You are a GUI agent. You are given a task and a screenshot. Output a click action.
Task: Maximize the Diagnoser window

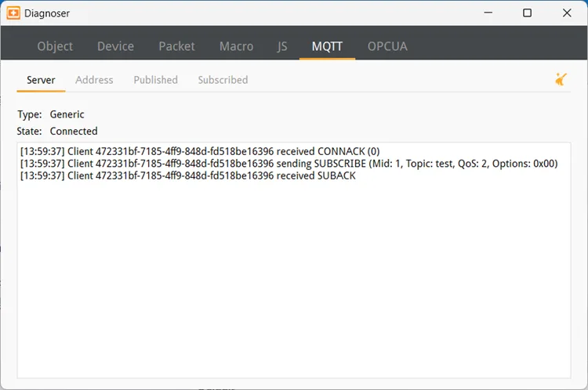tap(527, 13)
